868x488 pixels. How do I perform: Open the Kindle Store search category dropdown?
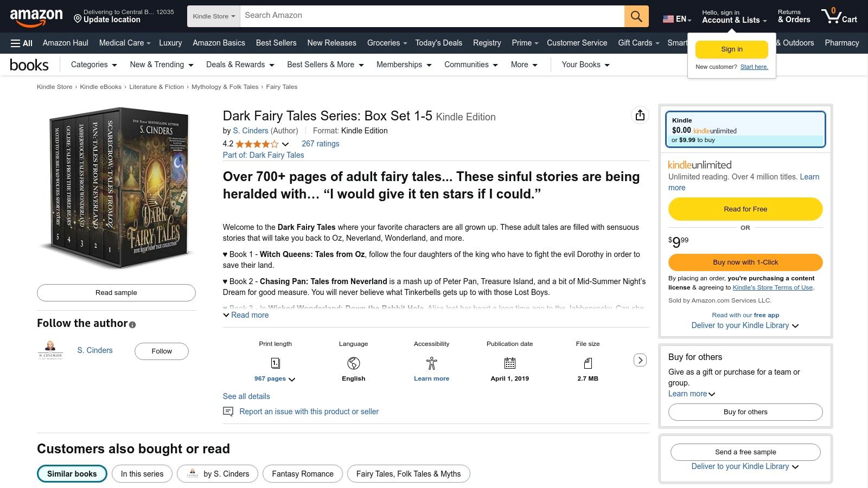(214, 16)
